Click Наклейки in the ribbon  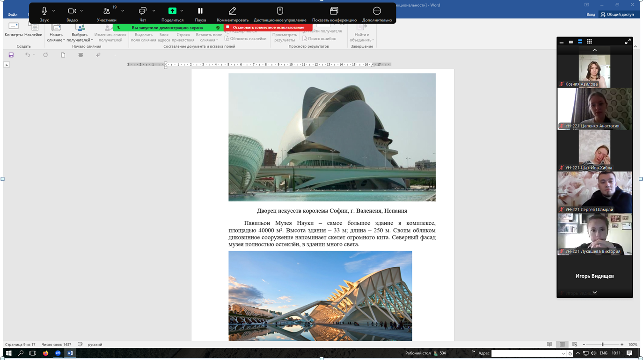(x=33, y=30)
